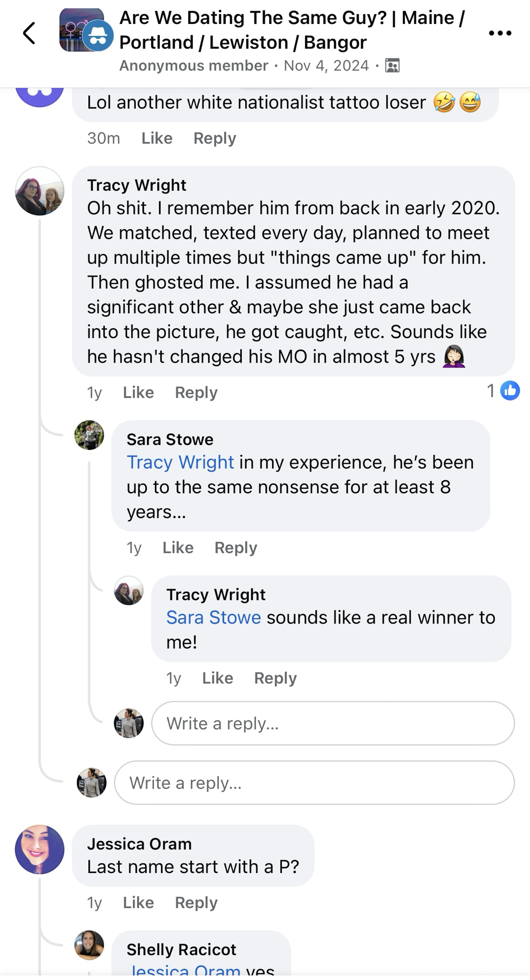Open the group name title
The image size is (530, 980).
[292, 30]
